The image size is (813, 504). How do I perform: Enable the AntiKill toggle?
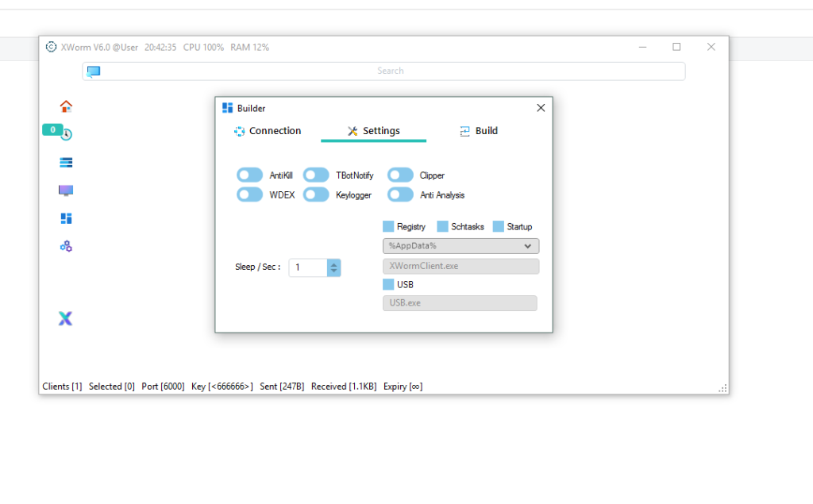(249, 175)
